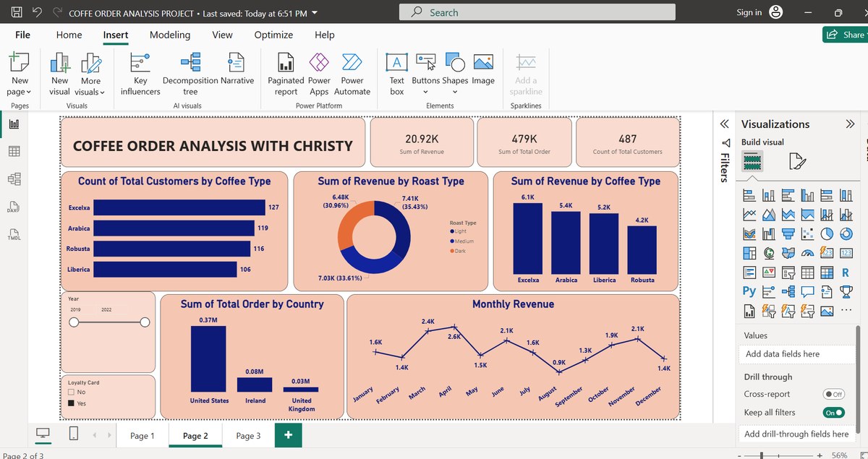Add the Key influencers AI visual

coord(139,72)
